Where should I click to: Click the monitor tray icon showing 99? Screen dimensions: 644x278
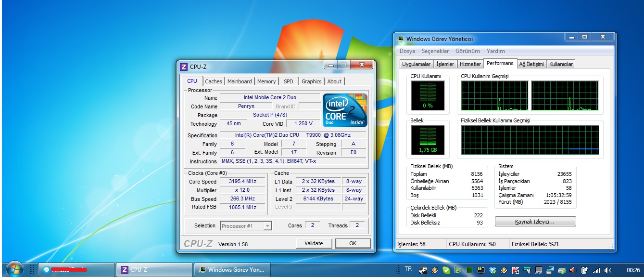480,270
